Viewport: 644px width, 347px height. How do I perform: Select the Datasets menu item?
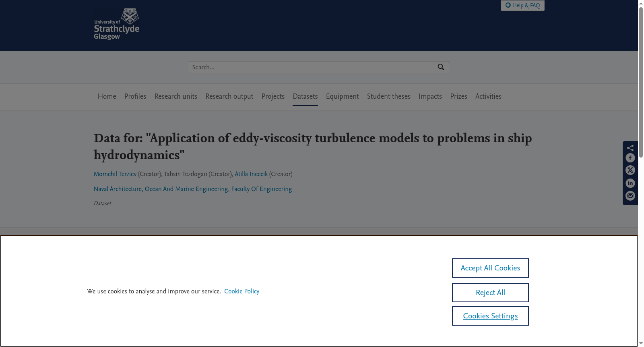pos(305,96)
